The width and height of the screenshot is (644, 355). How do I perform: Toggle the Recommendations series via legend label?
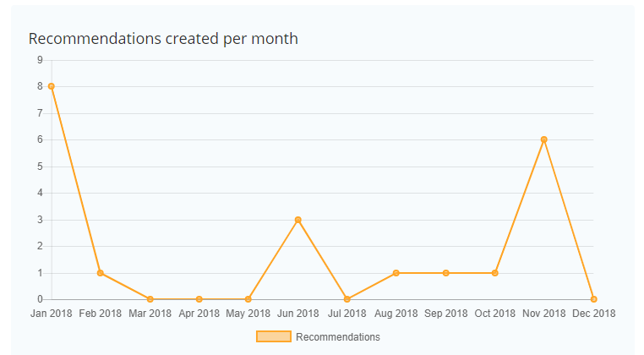pyautogui.click(x=337, y=336)
